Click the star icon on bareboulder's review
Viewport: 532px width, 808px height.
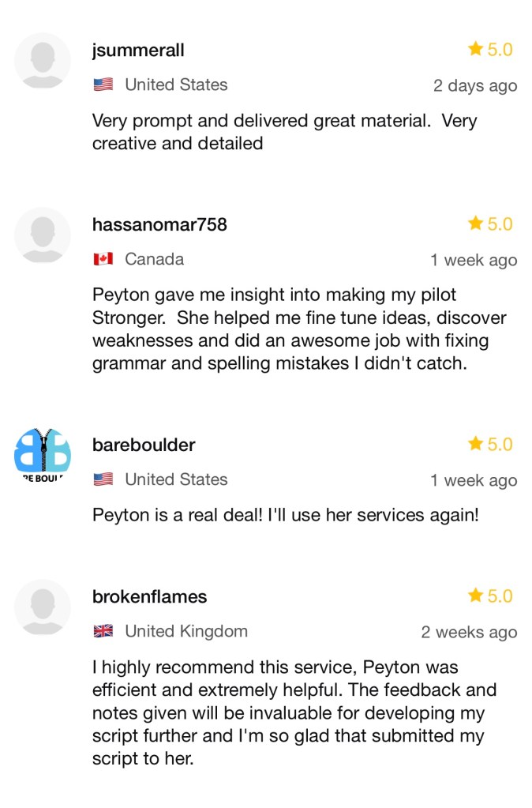pos(475,445)
